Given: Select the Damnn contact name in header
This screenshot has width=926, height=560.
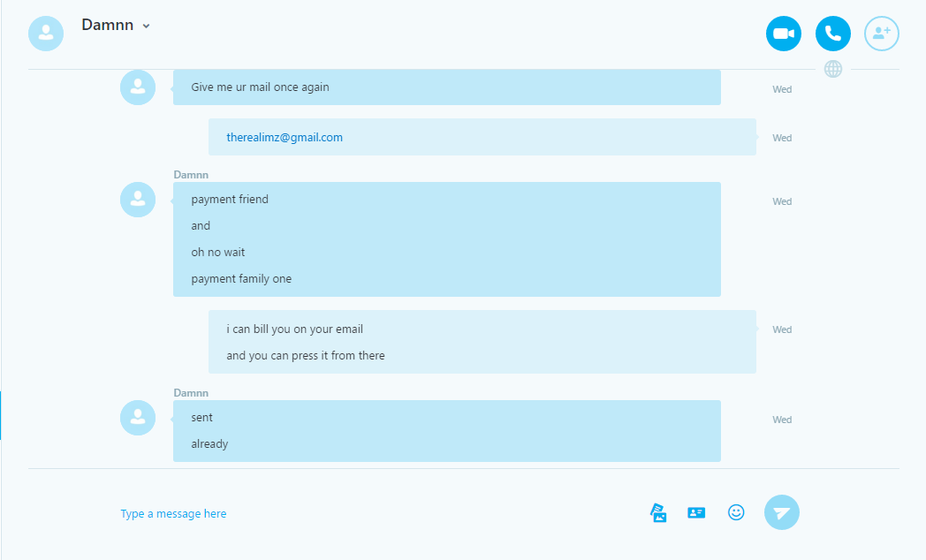Looking at the screenshot, I should 108,25.
